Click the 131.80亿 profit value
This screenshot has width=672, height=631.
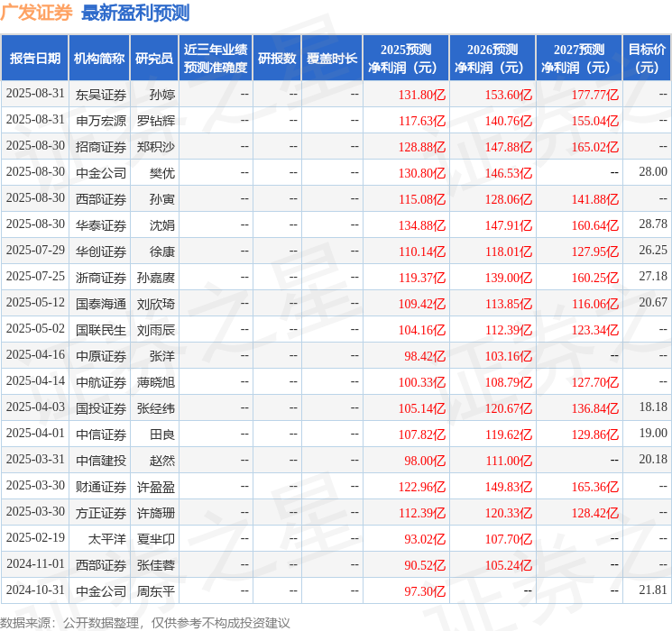click(422, 95)
